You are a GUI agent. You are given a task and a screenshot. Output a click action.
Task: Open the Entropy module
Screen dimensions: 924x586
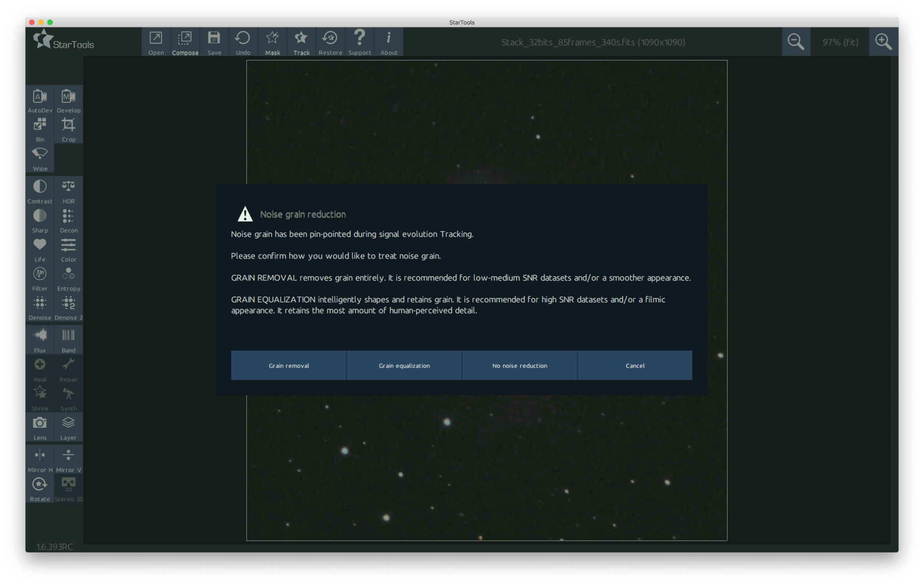point(69,279)
